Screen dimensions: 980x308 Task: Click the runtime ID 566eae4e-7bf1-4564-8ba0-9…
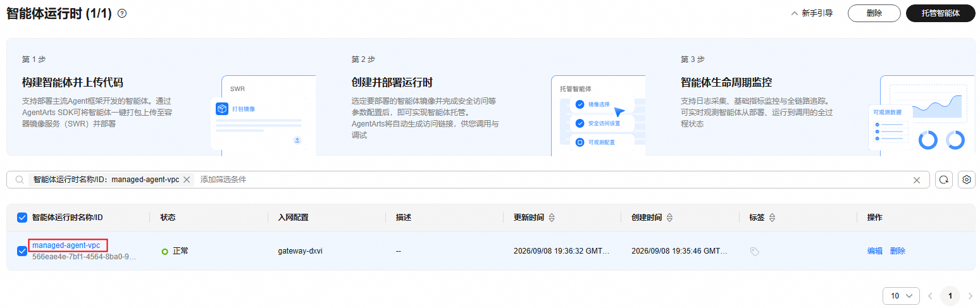[x=84, y=257]
